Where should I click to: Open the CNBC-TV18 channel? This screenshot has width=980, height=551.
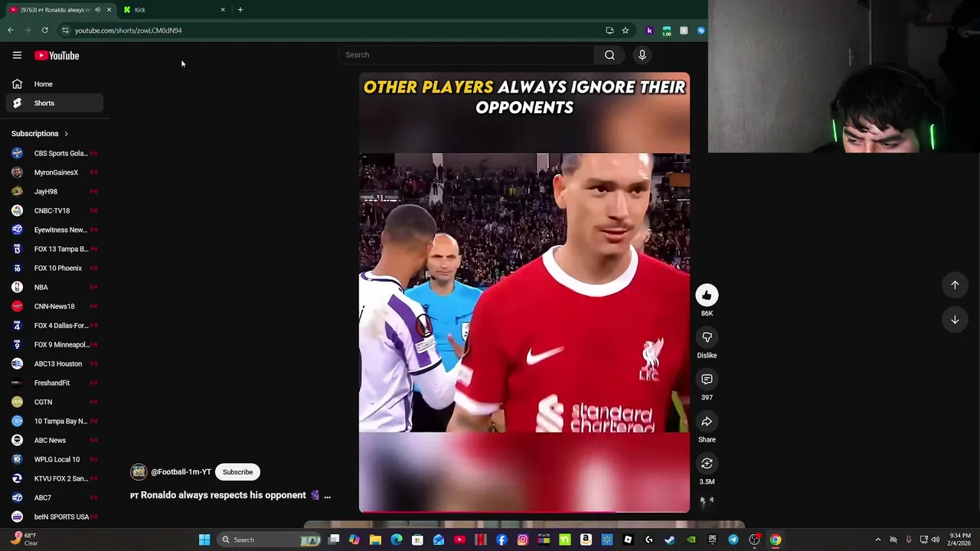click(x=54, y=210)
